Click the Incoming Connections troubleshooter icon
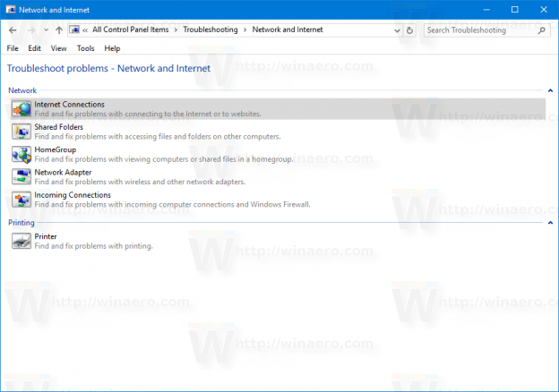Screen dimensions: 559x392 click(x=21, y=199)
